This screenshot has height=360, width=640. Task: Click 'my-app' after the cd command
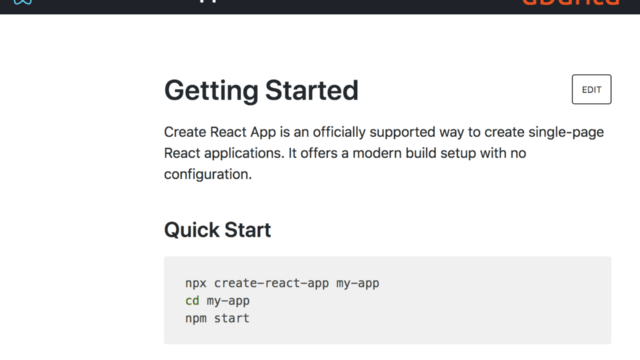tap(228, 301)
